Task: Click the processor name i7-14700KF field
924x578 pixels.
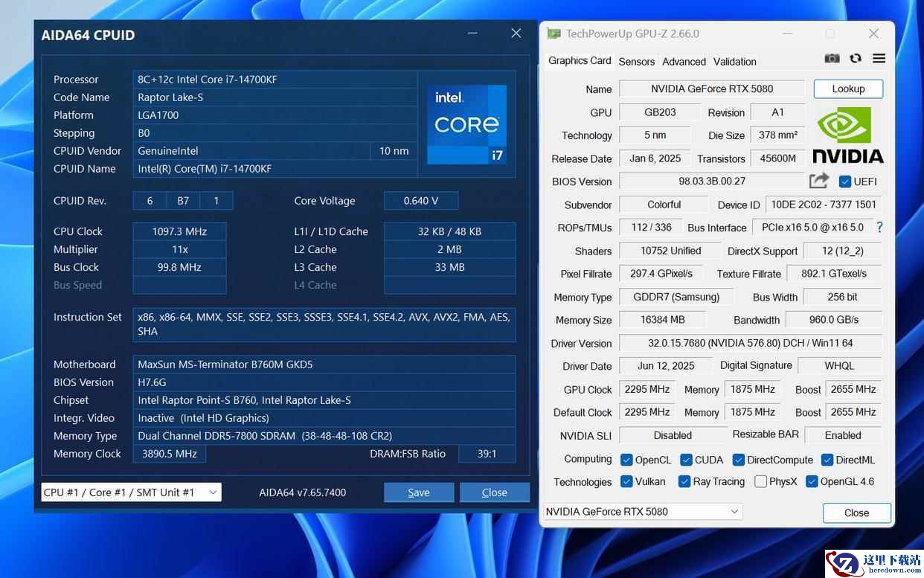Action: [x=275, y=80]
